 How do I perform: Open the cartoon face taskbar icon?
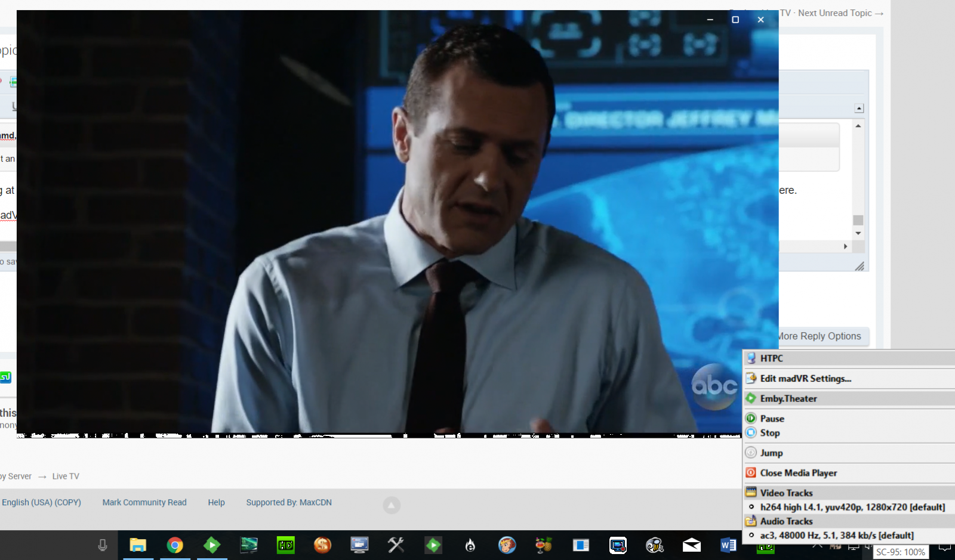(507, 545)
